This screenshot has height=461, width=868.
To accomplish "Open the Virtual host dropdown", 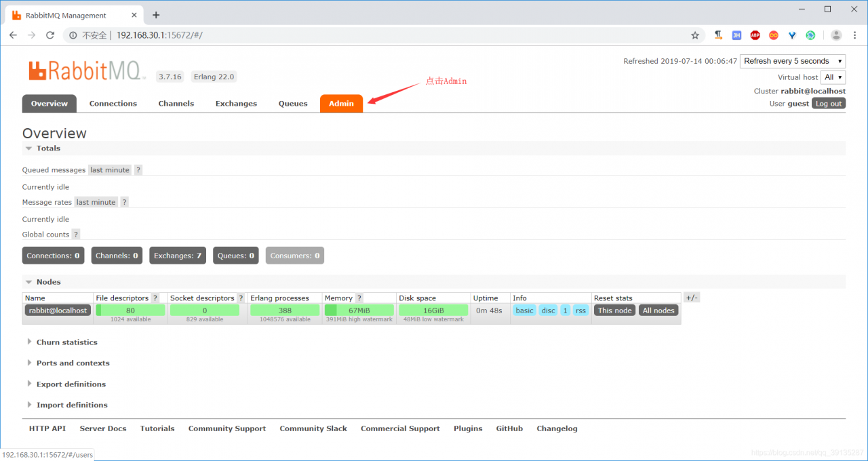I will coord(833,77).
